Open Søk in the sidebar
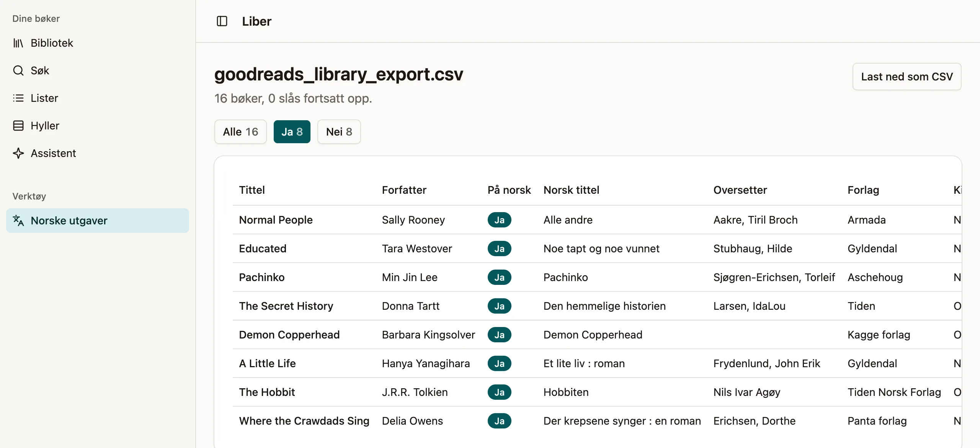Image resolution: width=980 pixels, height=448 pixels. click(x=98, y=70)
